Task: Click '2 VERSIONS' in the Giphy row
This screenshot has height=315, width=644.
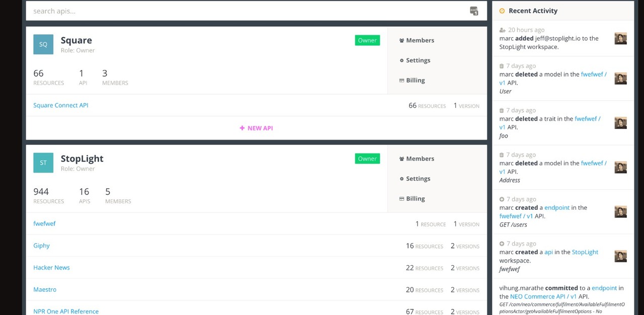Action: coord(465,246)
